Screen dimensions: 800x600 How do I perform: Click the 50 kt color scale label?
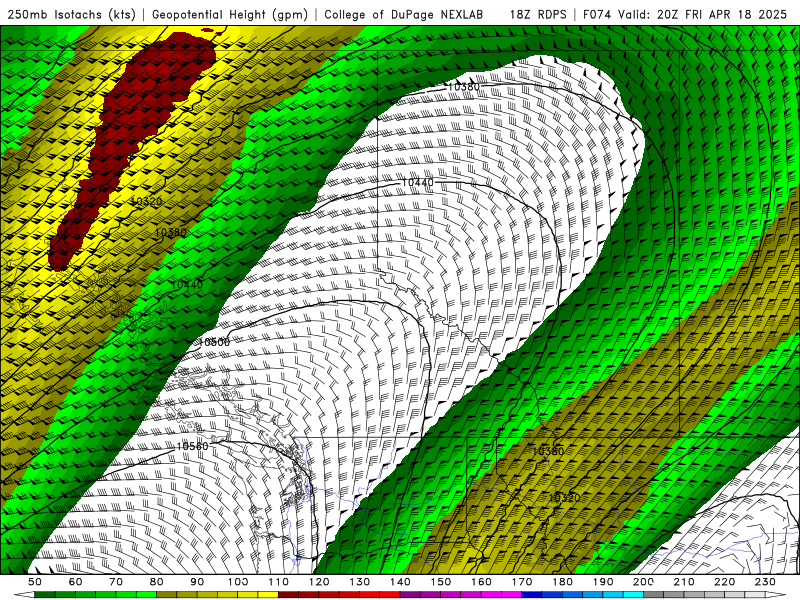pyautogui.click(x=35, y=582)
